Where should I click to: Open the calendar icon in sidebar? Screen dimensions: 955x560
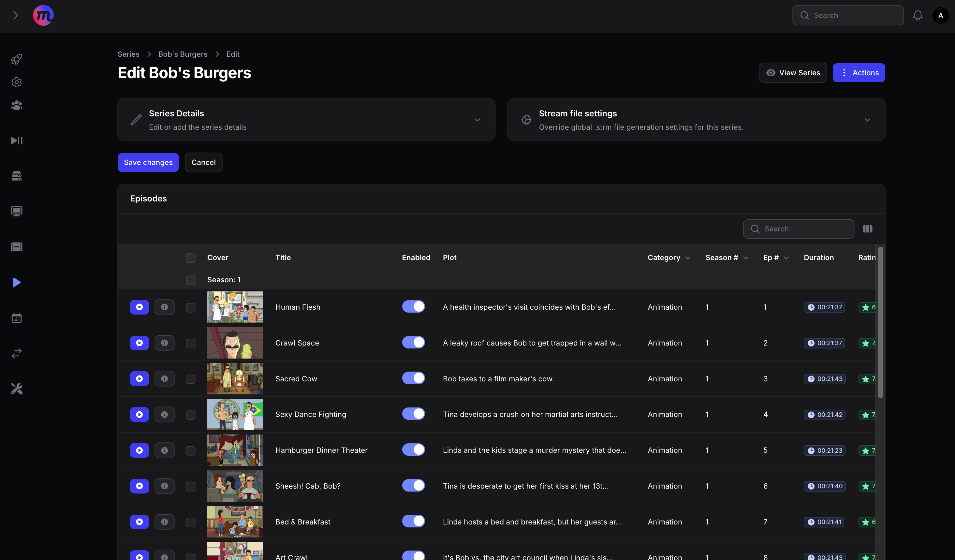pyautogui.click(x=16, y=318)
